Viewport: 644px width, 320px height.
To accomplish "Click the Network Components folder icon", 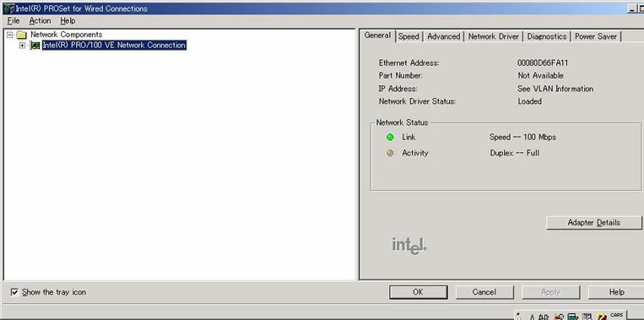I will [22, 35].
